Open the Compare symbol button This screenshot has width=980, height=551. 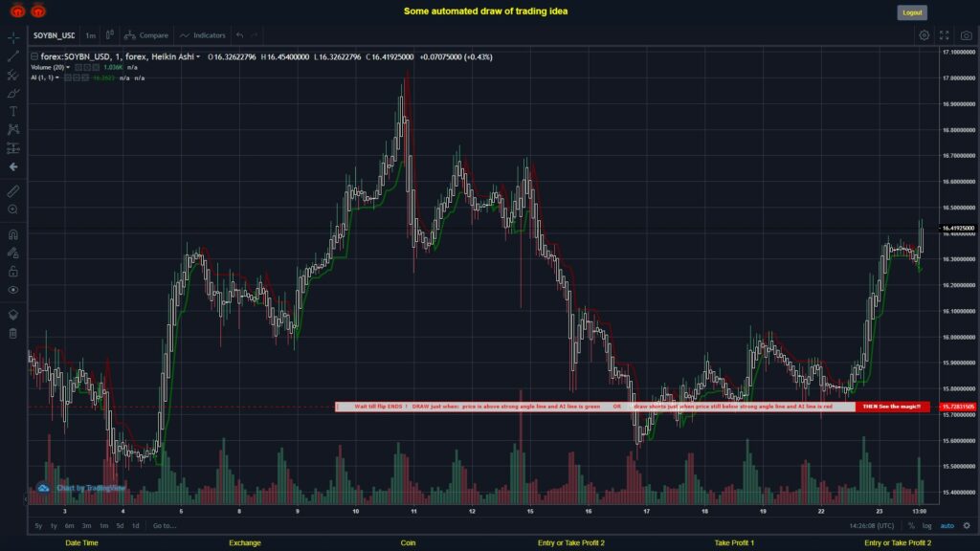tap(146, 35)
